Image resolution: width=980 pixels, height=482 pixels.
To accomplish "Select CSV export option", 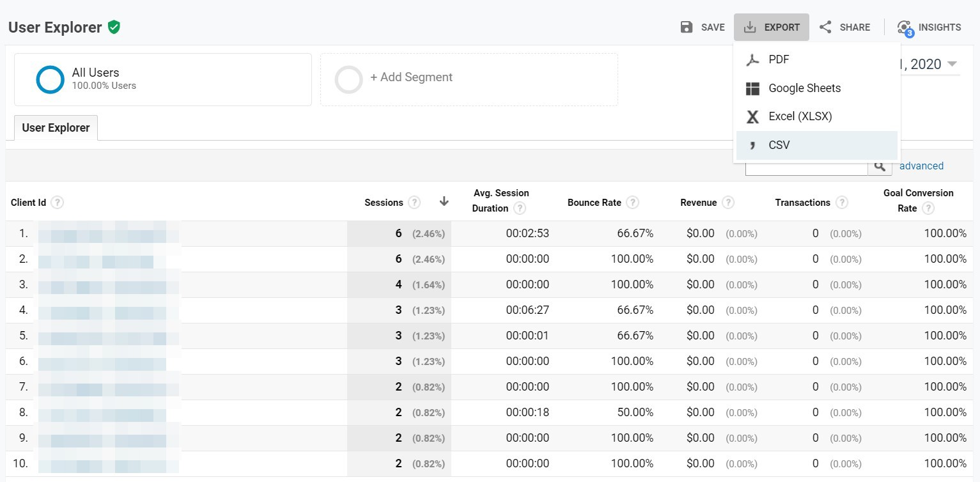I will [779, 145].
